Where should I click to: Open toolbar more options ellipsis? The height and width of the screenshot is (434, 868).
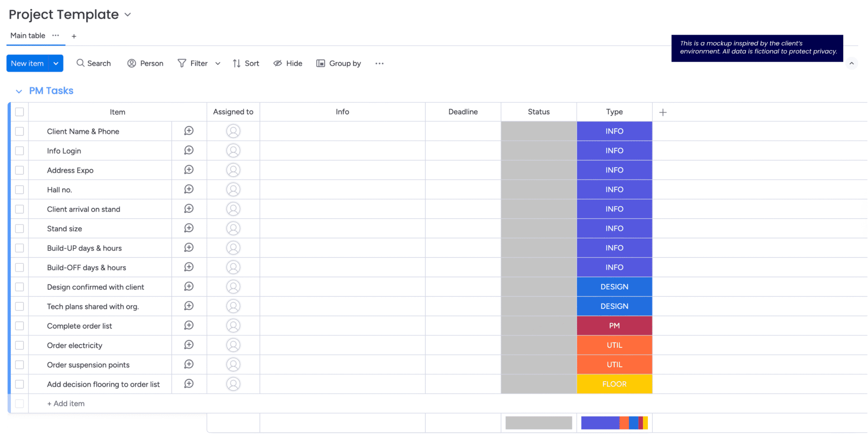click(x=379, y=63)
